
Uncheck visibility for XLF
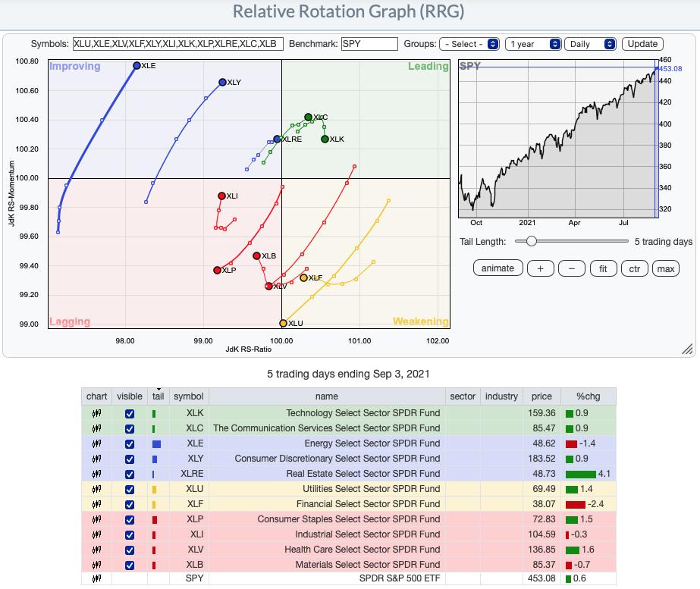point(130,505)
